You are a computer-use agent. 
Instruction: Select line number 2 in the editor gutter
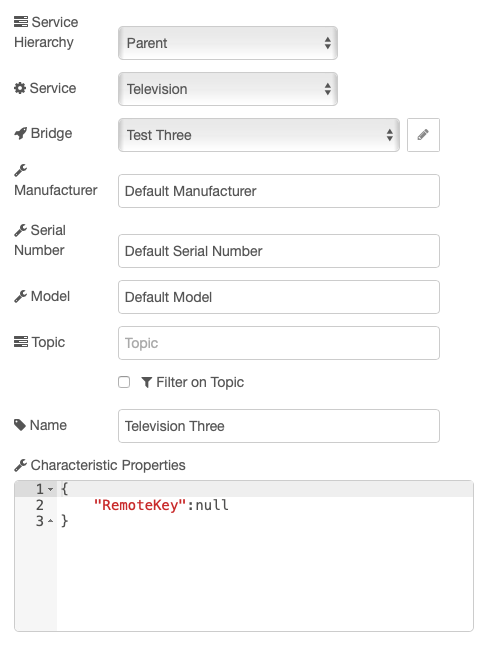tap(40, 505)
